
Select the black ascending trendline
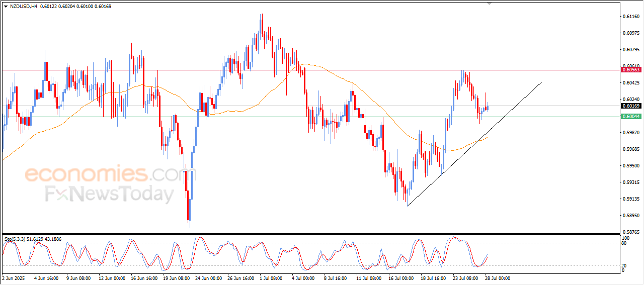click(x=474, y=144)
